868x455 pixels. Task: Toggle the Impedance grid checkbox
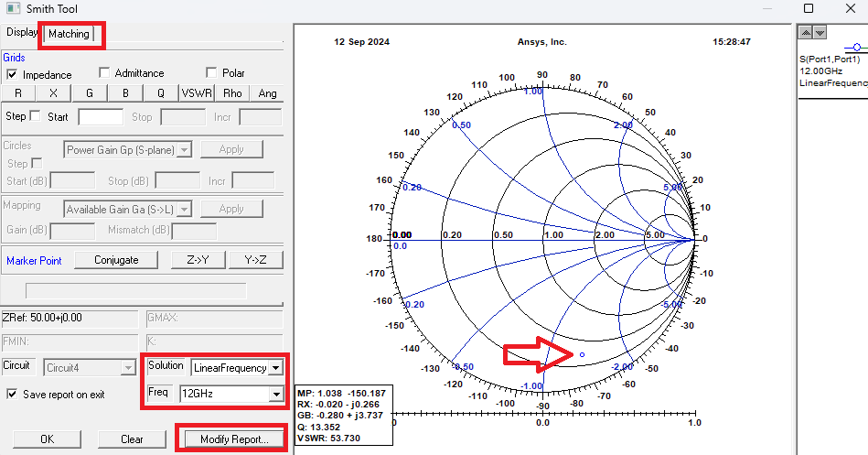[x=12, y=74]
